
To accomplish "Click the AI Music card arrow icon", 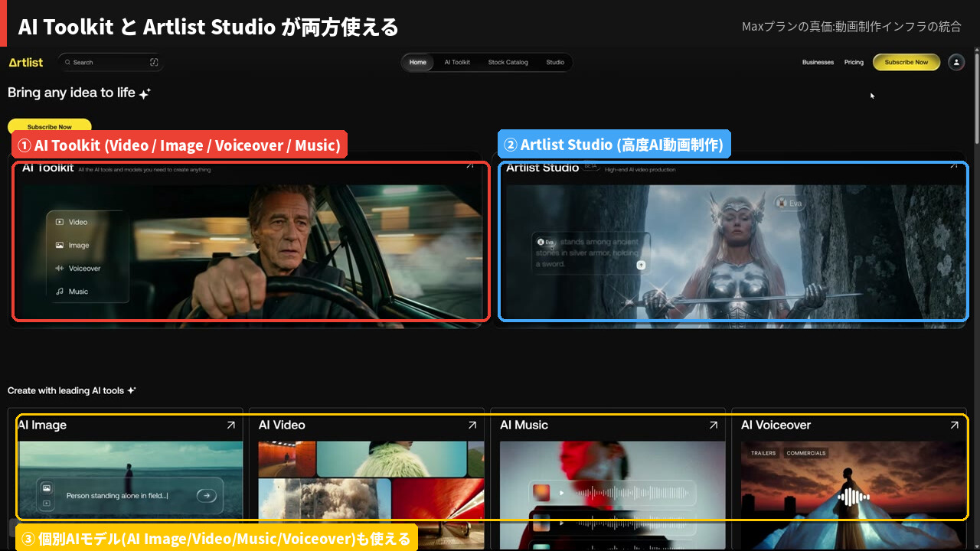I will 714,425.
